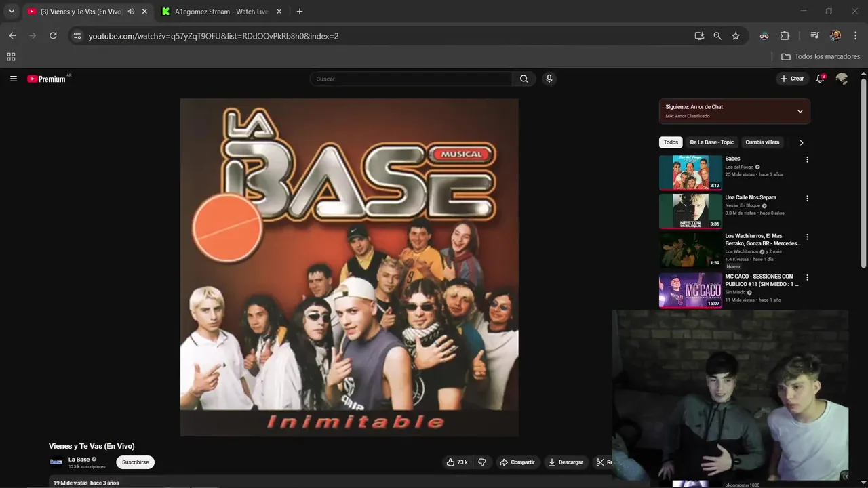Image resolution: width=868 pixels, height=488 pixels.
Task: Open Chrome profile avatar
Action: 835,36
